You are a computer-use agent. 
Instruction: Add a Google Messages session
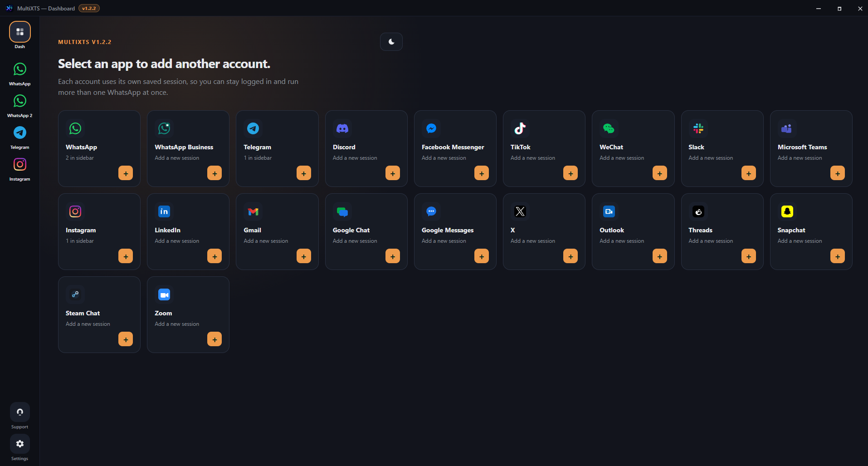(482, 256)
